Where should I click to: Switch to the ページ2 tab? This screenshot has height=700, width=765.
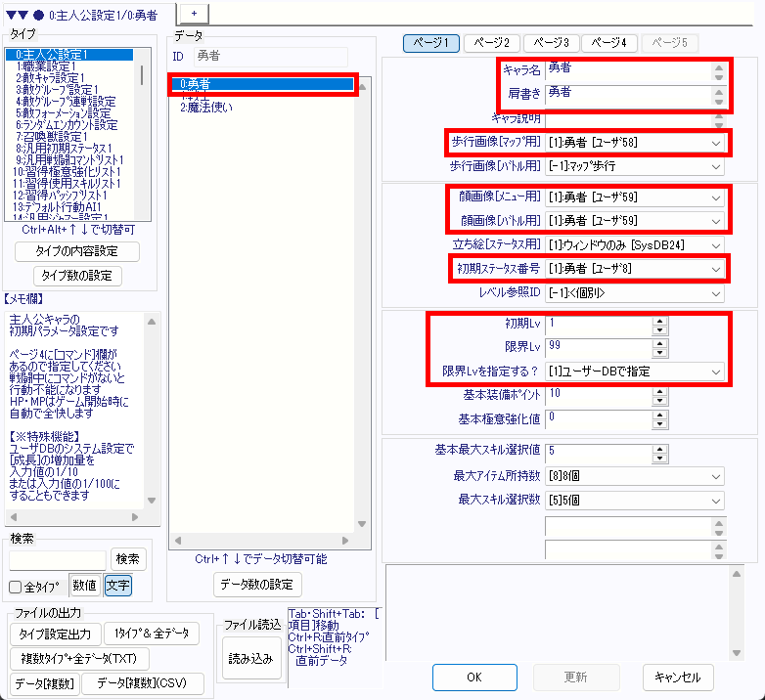pyautogui.click(x=491, y=43)
